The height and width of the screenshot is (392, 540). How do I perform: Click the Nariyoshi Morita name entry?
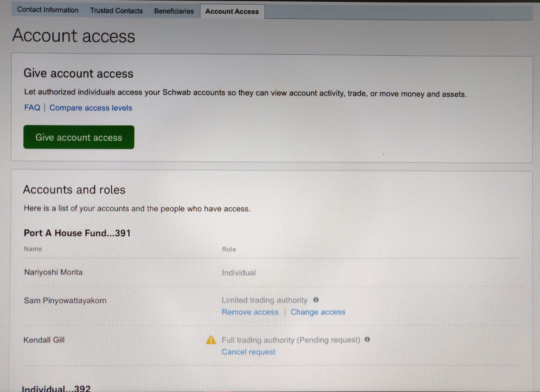[53, 272]
